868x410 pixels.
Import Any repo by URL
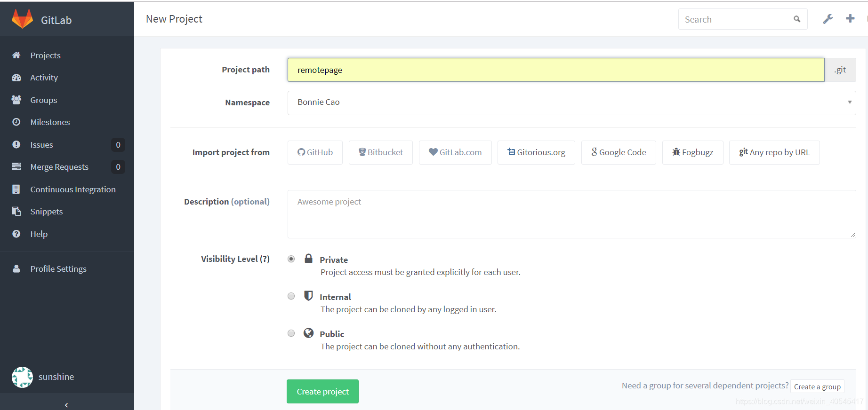(774, 152)
